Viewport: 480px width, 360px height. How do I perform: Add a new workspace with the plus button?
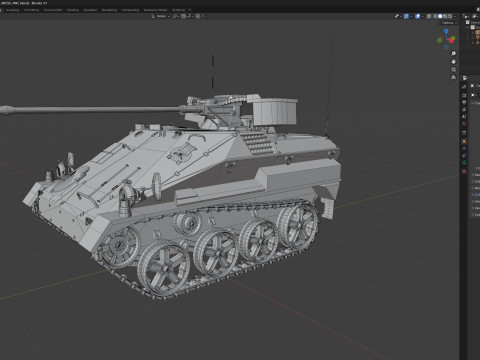(190, 10)
